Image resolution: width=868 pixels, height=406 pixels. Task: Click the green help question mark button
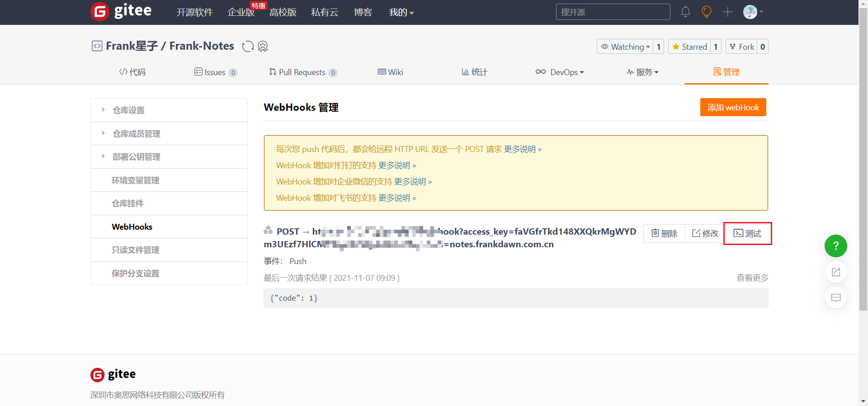[x=835, y=246]
